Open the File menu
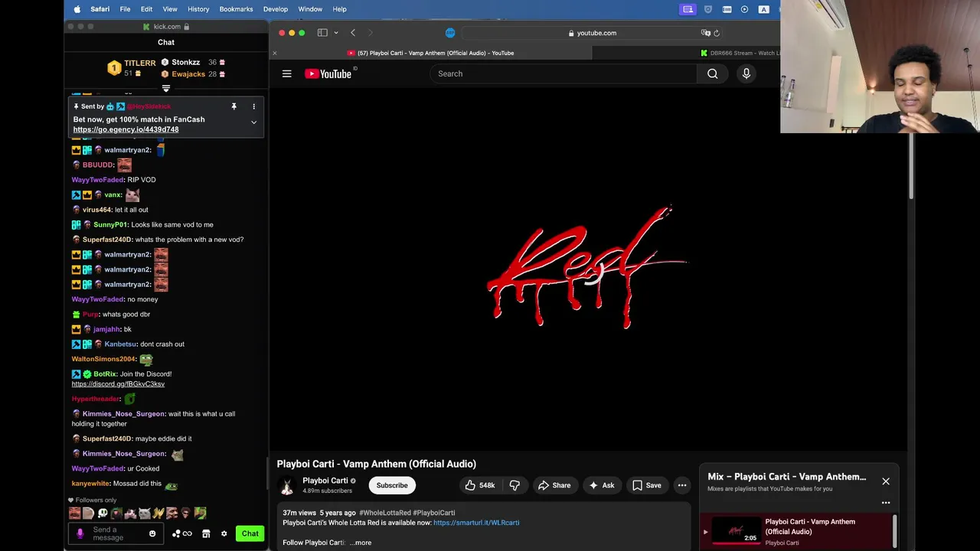 [125, 9]
